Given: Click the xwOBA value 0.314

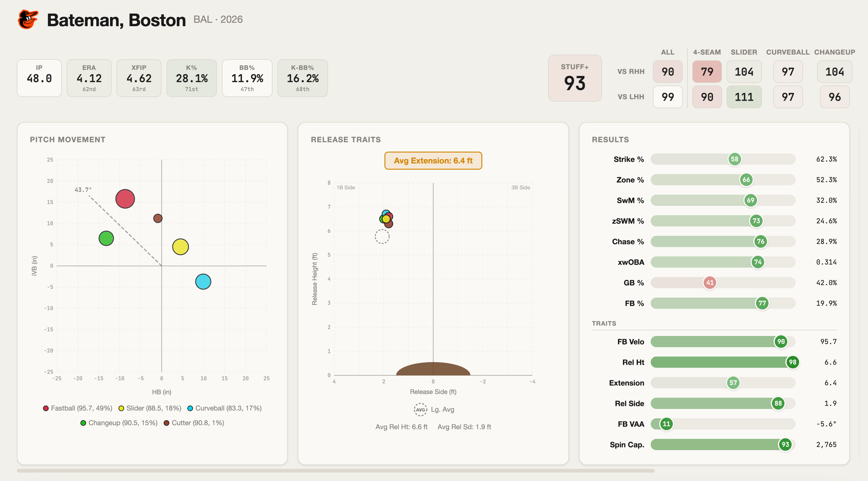Looking at the screenshot, I should (x=826, y=262).
